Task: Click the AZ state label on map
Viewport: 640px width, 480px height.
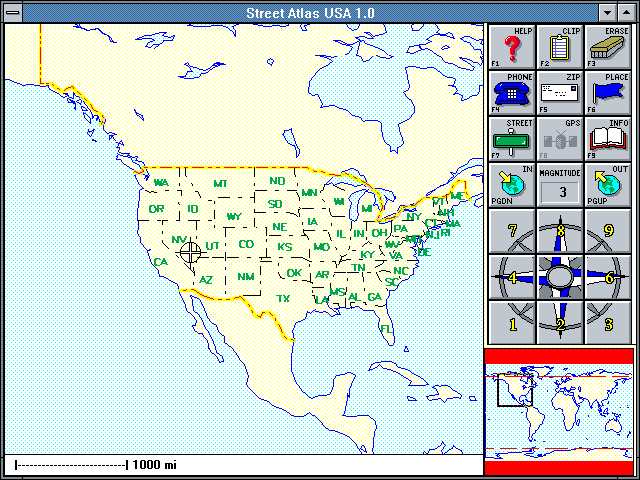Action: 206,280
